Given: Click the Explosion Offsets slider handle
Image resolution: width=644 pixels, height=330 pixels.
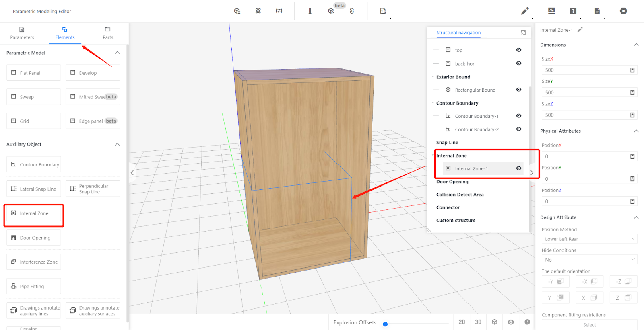Looking at the screenshot, I should (385, 324).
